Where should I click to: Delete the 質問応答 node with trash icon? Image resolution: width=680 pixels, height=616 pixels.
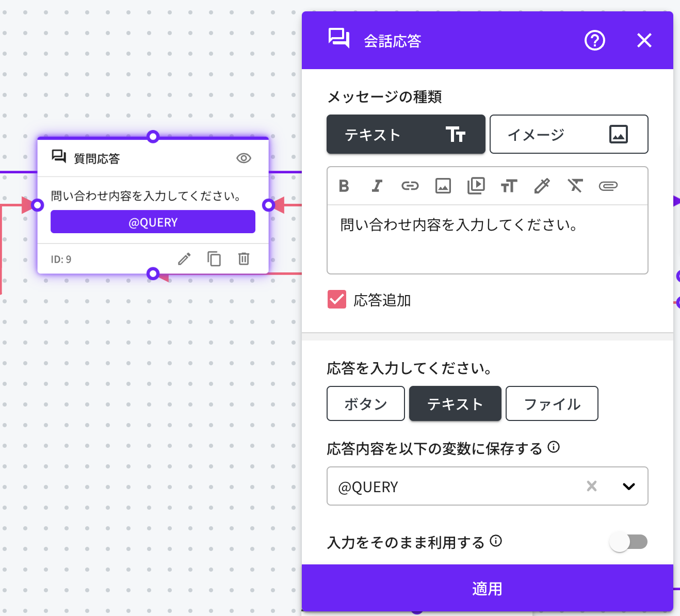[x=244, y=258]
